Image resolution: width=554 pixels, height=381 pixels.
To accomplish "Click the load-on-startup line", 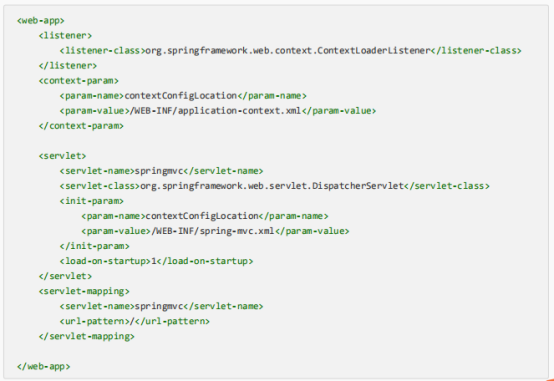I will [156, 261].
